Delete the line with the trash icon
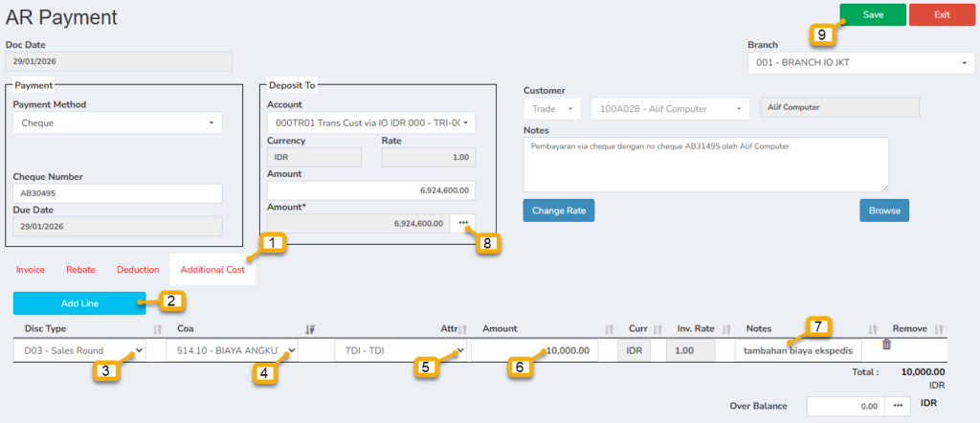The width and height of the screenshot is (980, 423). (x=886, y=345)
